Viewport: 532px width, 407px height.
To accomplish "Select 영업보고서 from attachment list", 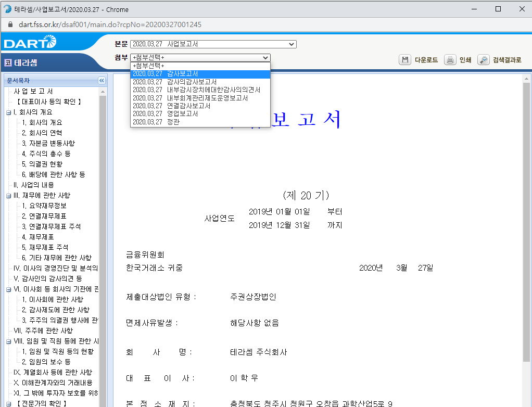I will 200,113.
